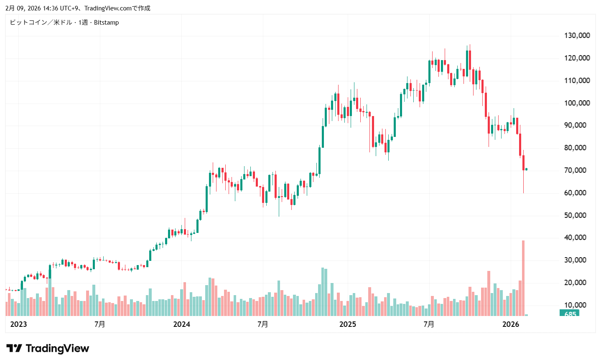Click the 120,000 price axis label
Viewport: 601px width, 364px height.
577,58
